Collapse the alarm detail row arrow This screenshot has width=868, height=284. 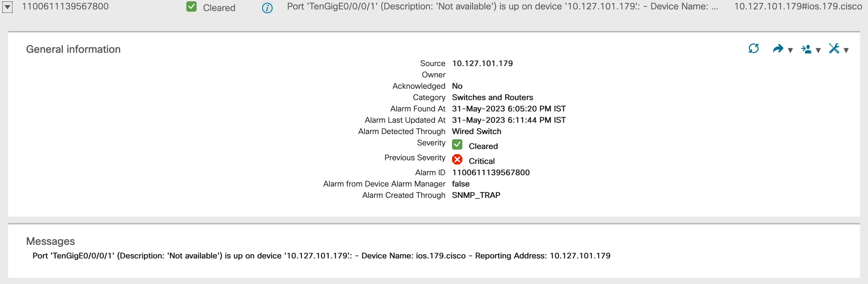7,7
